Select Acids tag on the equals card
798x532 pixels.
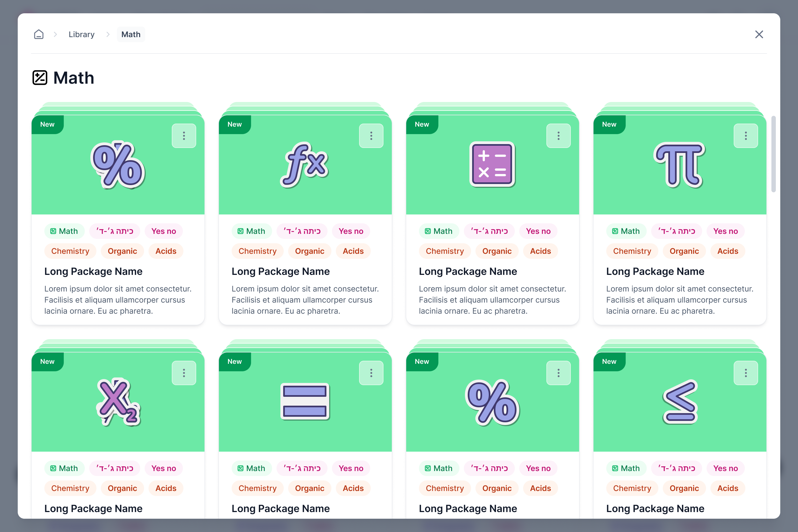point(353,488)
